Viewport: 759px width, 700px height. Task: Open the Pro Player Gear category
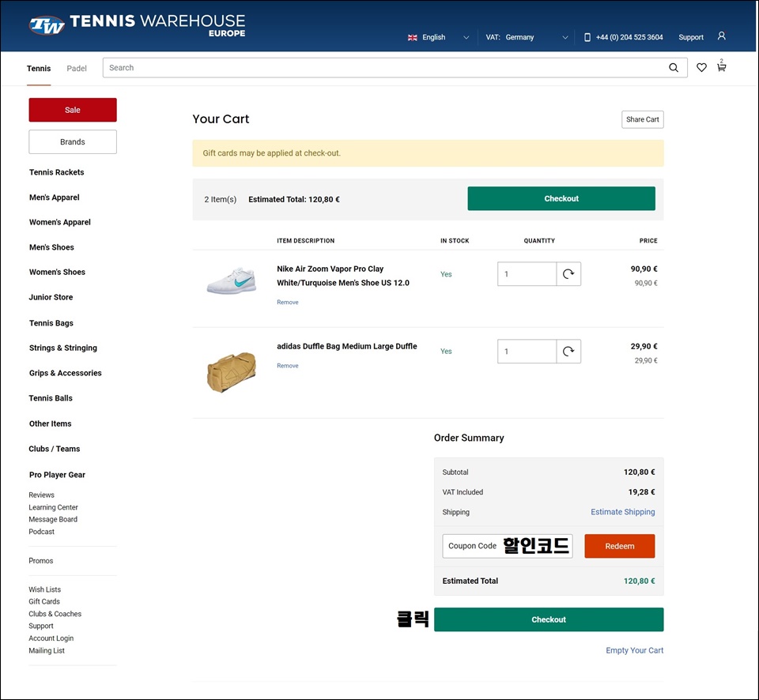[x=57, y=475]
